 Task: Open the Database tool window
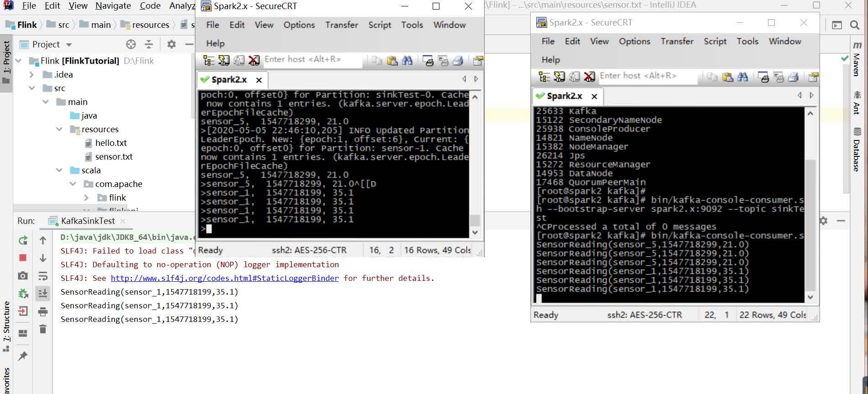coord(857,150)
